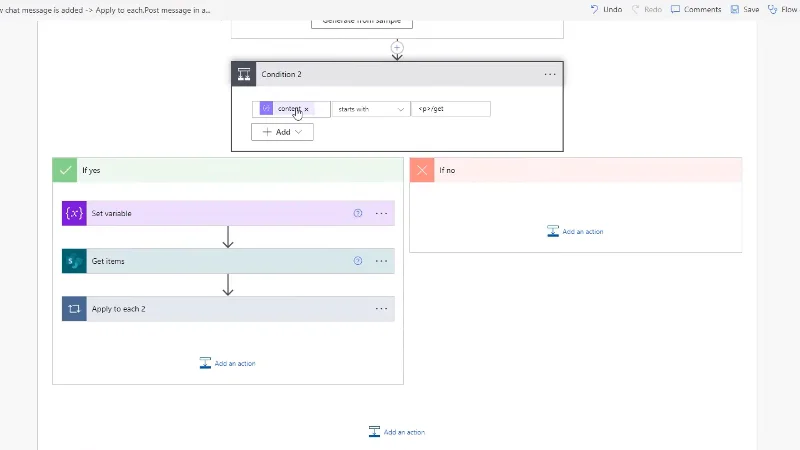Expand the Set variable action card

(228, 213)
